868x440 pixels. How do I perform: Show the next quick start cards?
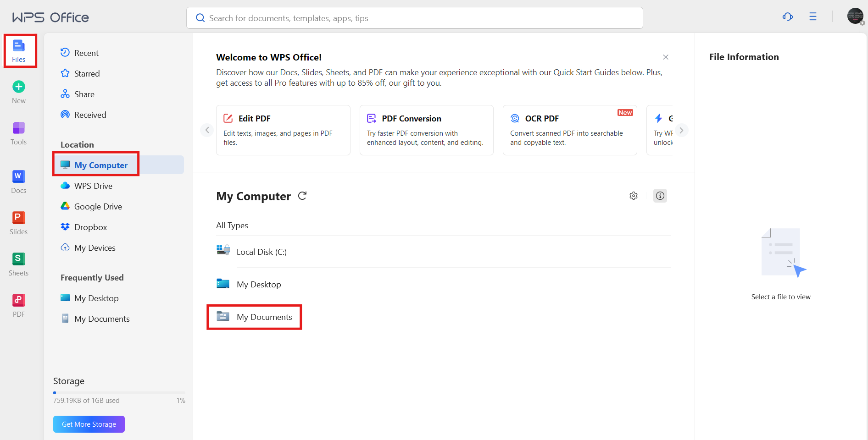[682, 130]
